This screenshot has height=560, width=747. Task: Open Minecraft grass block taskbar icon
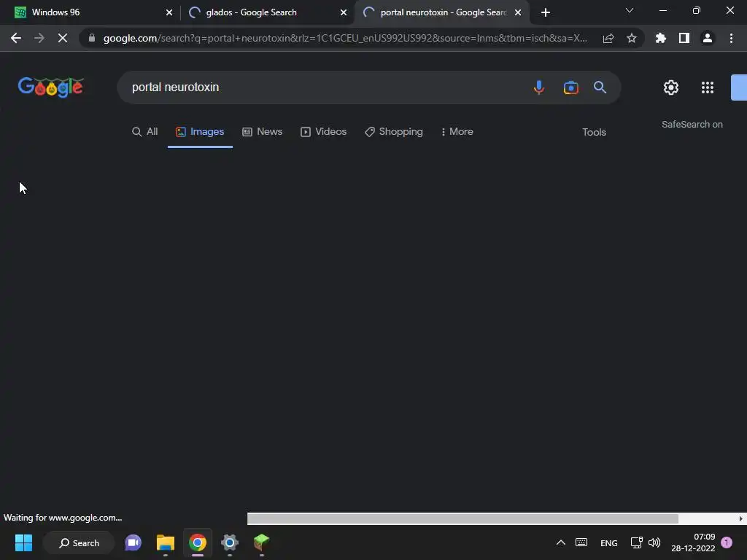click(262, 542)
